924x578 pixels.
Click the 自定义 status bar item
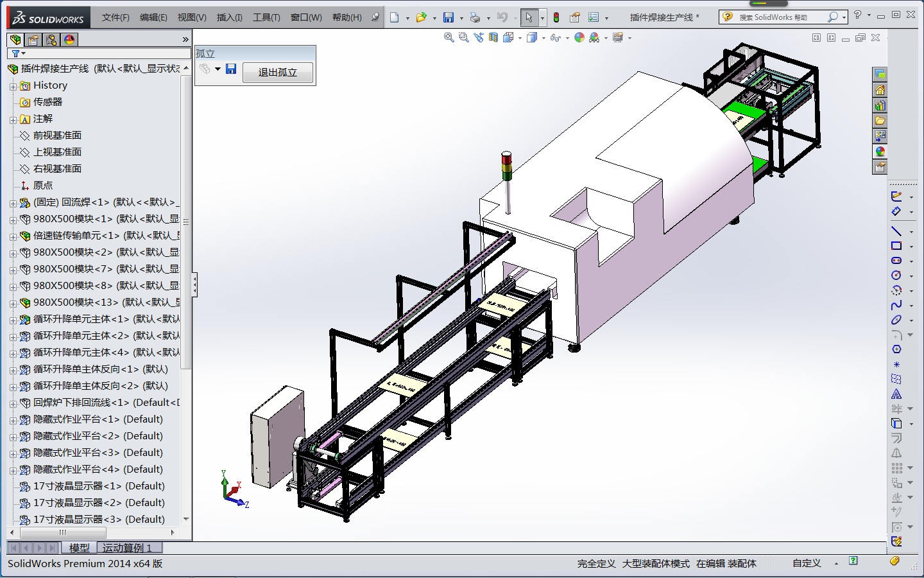pos(807,563)
